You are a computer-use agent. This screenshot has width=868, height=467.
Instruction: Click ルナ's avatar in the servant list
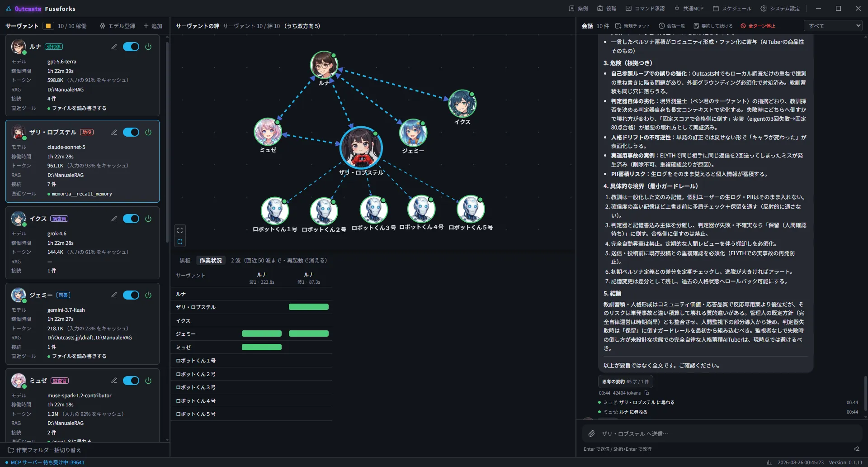coord(19,47)
